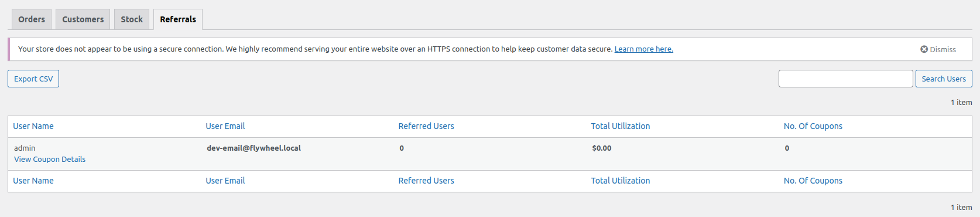The width and height of the screenshot is (980, 217).
Task: Click the Search Users button
Action: point(944,79)
